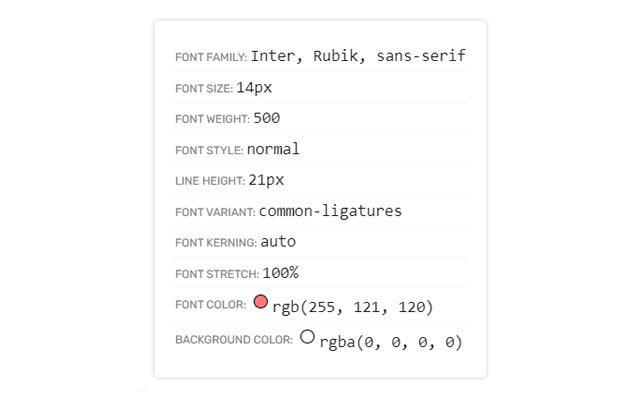
Task: Click the font stretch value 100%
Action: pyautogui.click(x=280, y=273)
